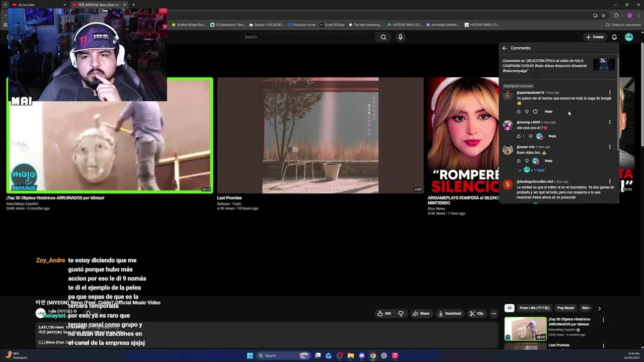Show more filter chips with the right arrow
644x362 pixels.
point(599,308)
